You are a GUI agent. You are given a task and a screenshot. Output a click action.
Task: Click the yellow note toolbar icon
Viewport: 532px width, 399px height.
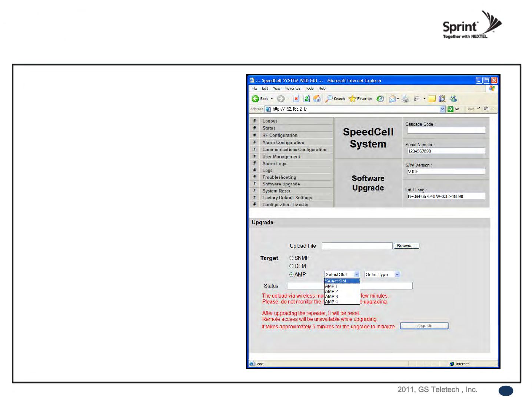432,99
